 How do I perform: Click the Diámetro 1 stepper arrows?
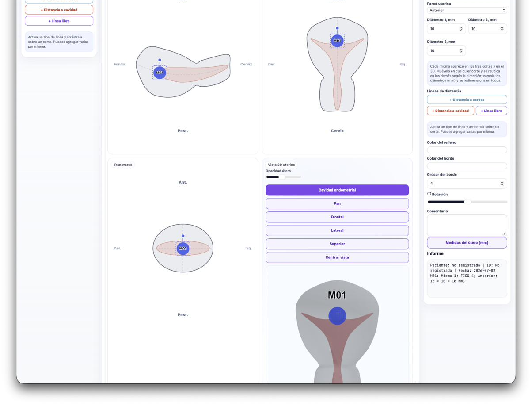pyautogui.click(x=461, y=29)
